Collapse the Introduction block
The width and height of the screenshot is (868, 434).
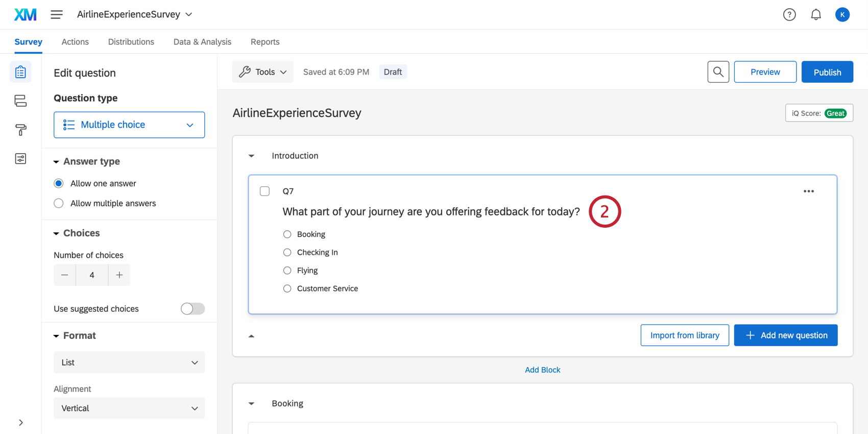point(251,156)
